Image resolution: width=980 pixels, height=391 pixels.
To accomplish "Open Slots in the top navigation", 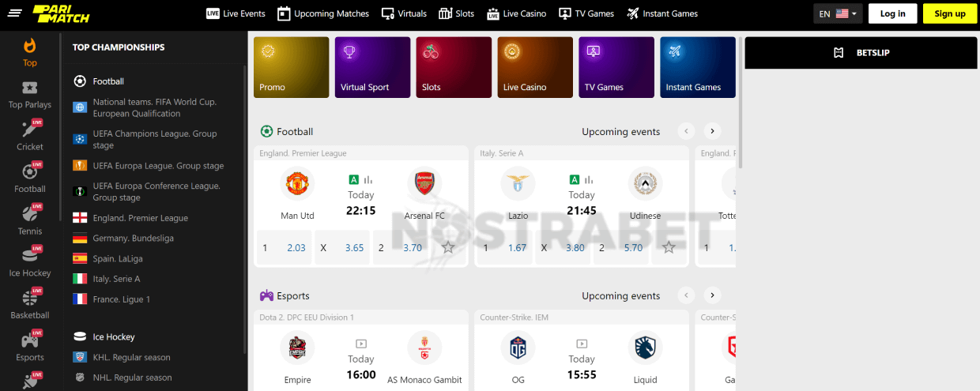I will (x=457, y=13).
